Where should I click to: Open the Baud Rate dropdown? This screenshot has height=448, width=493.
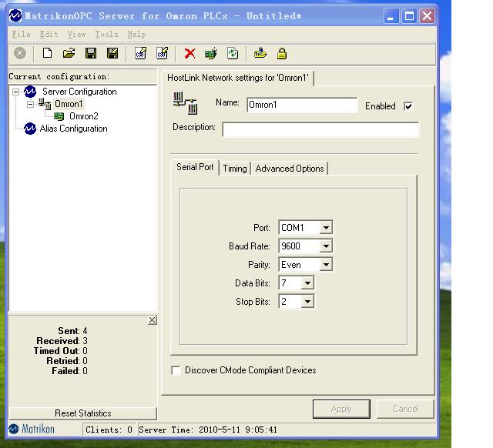(326, 246)
